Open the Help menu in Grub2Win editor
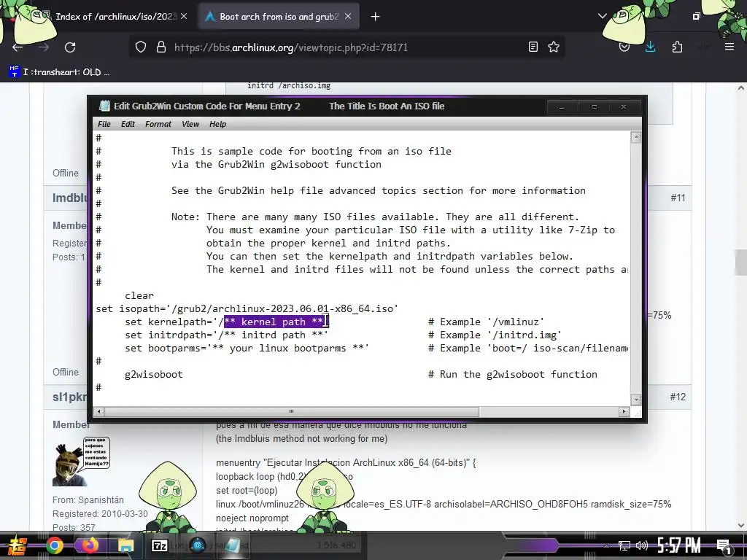The width and height of the screenshot is (747, 560). 217,124
